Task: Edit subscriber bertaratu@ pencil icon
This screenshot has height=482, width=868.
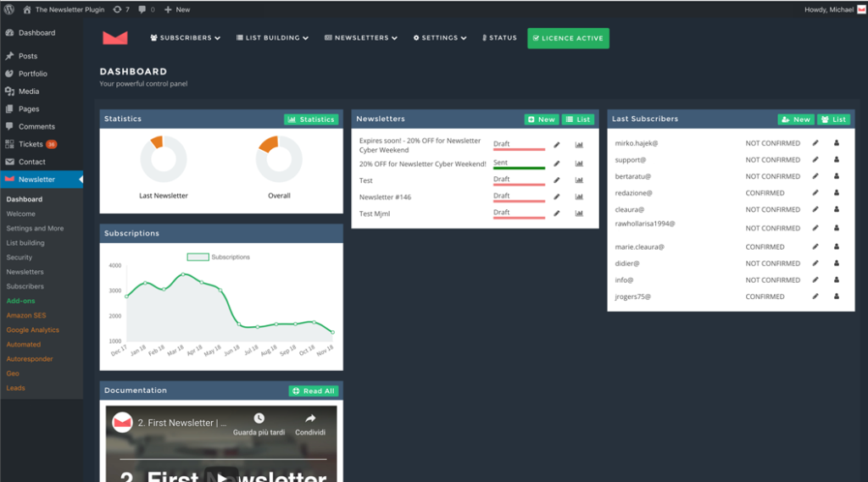Action: click(815, 176)
